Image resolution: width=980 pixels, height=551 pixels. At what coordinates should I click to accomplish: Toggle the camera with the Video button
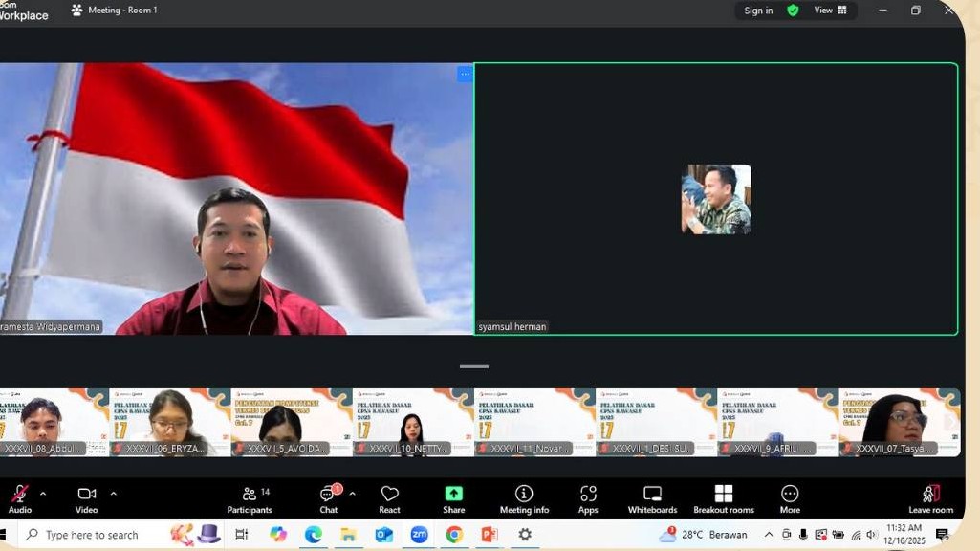tap(86, 498)
